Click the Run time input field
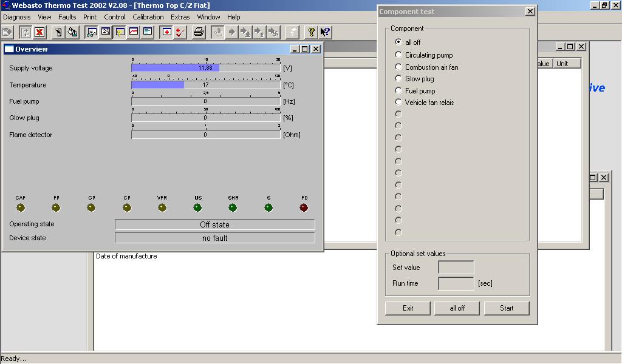The width and height of the screenshot is (622, 364). point(456,283)
